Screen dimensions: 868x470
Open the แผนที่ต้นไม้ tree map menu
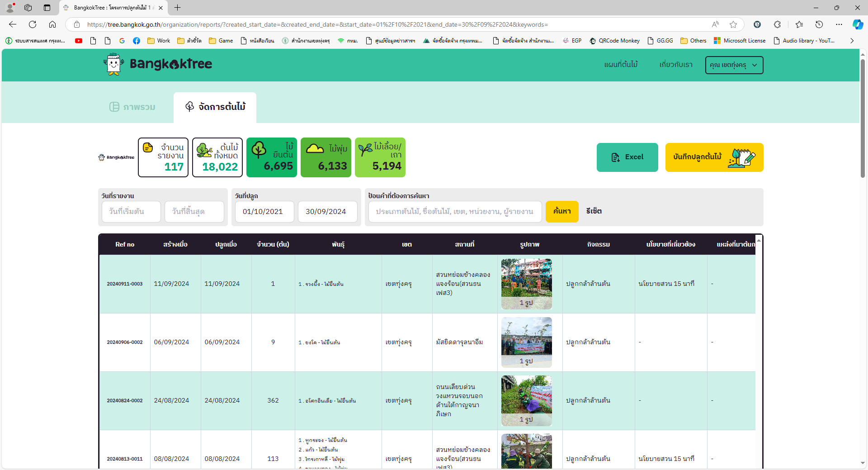tap(621, 65)
